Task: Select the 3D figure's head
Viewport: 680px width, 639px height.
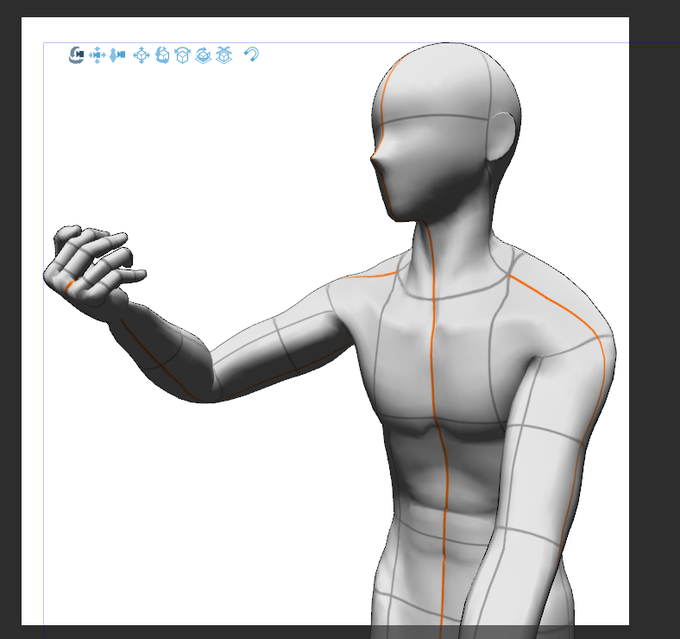Action: point(445,130)
